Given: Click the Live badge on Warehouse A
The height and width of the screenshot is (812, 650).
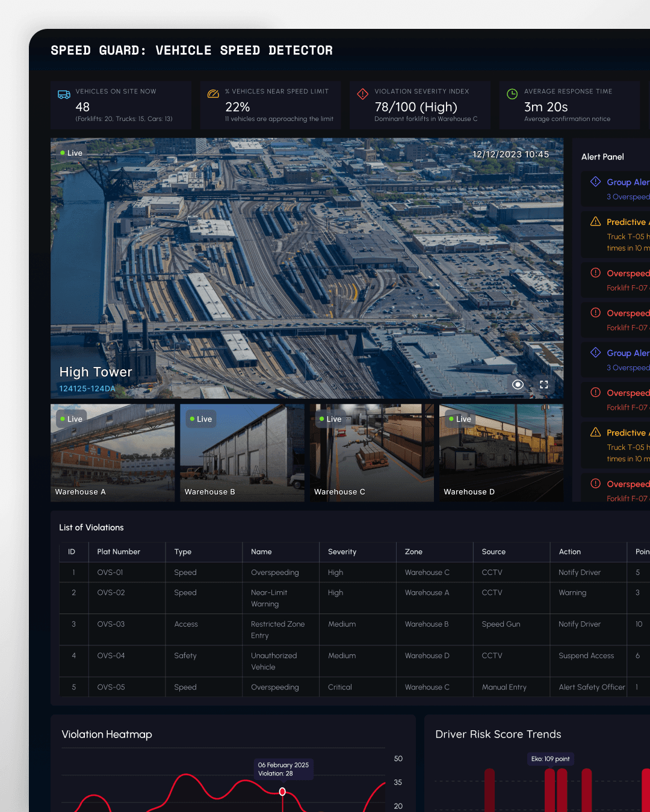Looking at the screenshot, I should click(x=71, y=419).
